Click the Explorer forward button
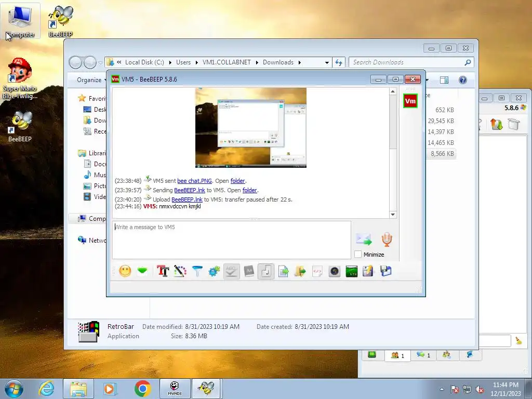Image resolution: width=532 pixels, height=399 pixels. coord(90,62)
